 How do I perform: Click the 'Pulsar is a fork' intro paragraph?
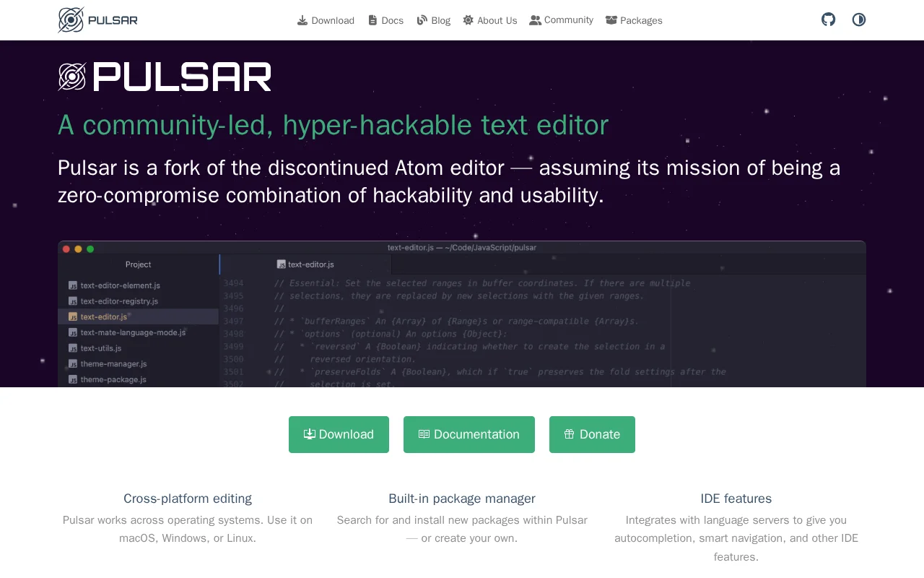pos(449,181)
